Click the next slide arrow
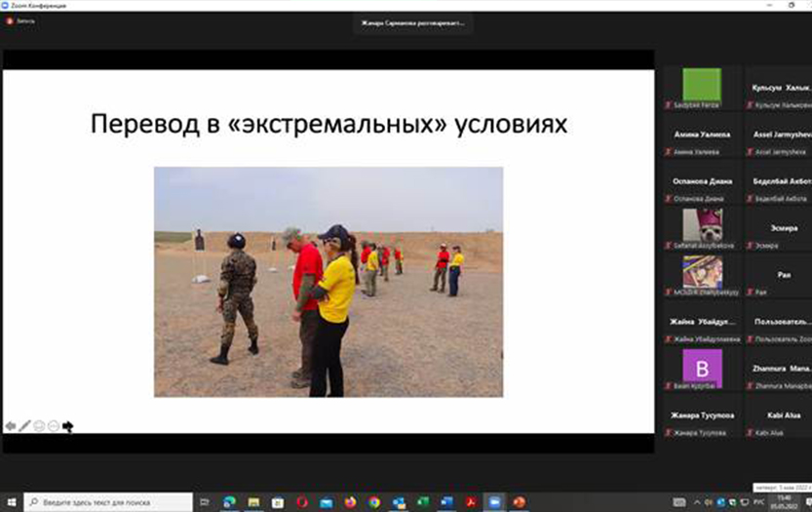The height and width of the screenshot is (512, 812). 67,426
